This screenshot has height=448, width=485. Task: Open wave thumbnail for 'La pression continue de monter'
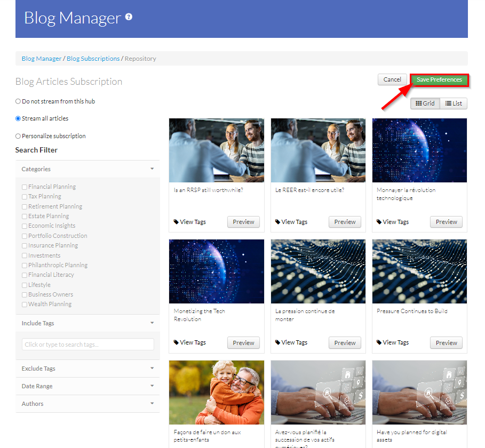click(318, 271)
